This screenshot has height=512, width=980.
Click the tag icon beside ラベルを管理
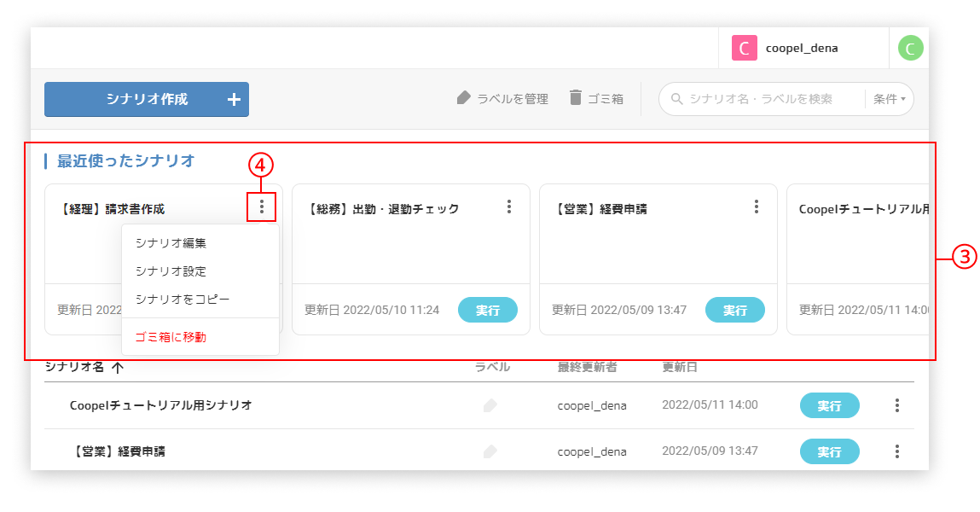pos(463,97)
